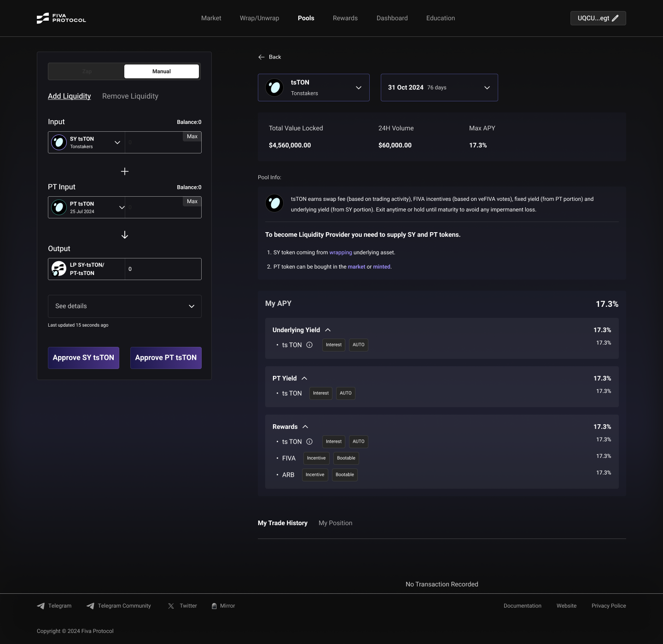
Task: Open Telegram via the footer icon
Action: pyautogui.click(x=41, y=606)
